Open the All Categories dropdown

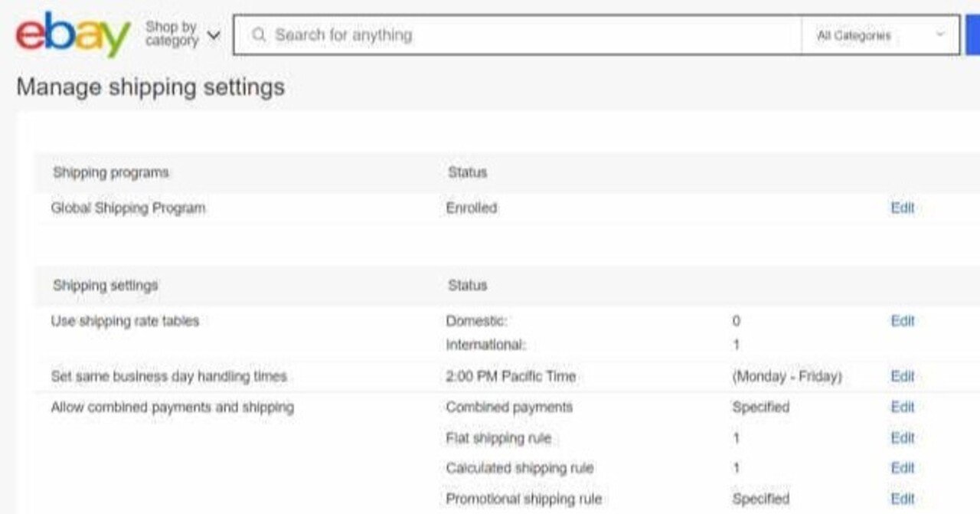(880, 35)
